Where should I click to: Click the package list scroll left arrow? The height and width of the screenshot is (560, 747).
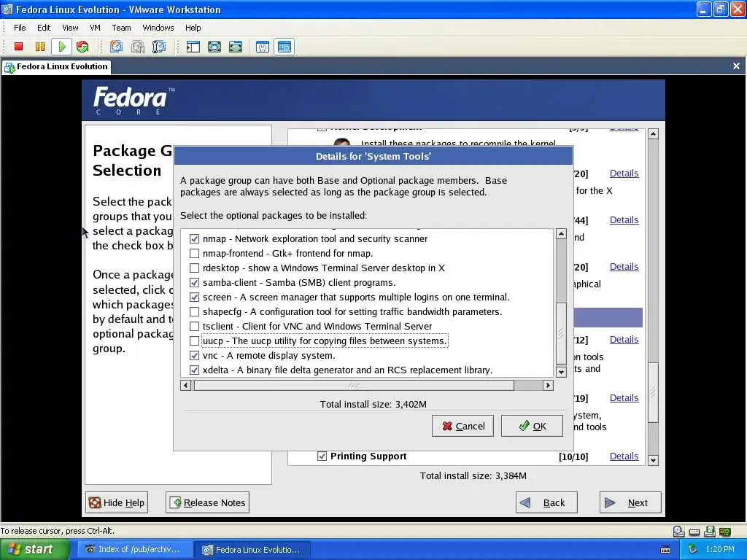(186, 385)
